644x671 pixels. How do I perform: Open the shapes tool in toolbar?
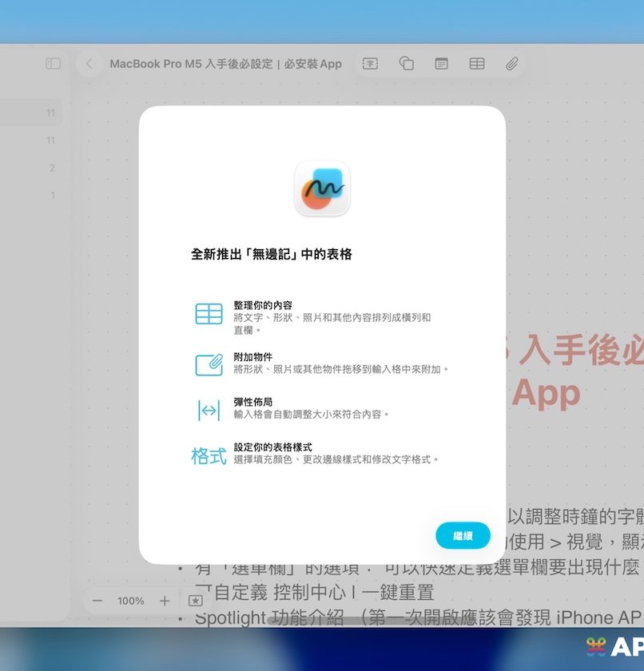pos(406,64)
